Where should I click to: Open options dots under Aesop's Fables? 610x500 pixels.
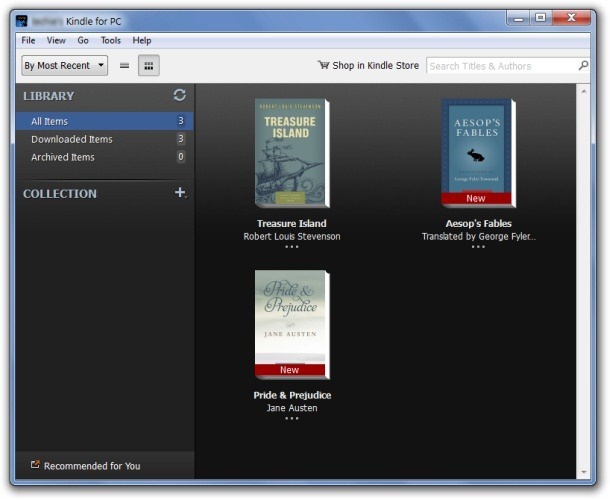tap(478, 247)
